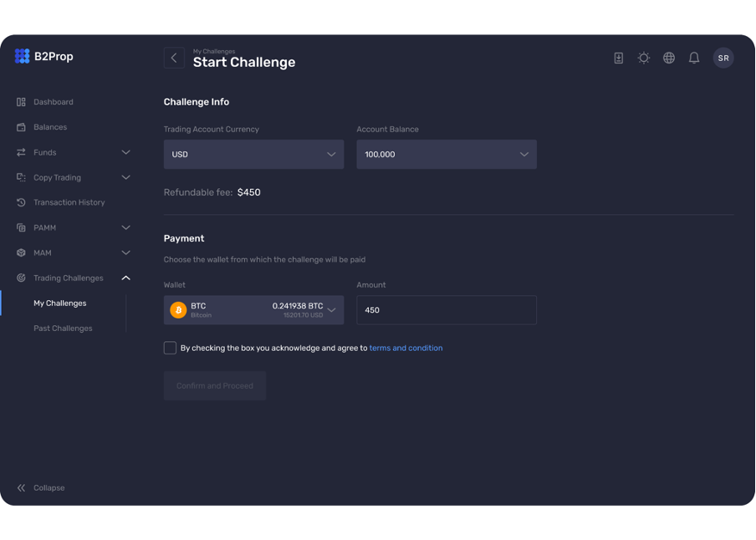
Task: Open Account Balance 100,000 dropdown
Action: pos(447,155)
